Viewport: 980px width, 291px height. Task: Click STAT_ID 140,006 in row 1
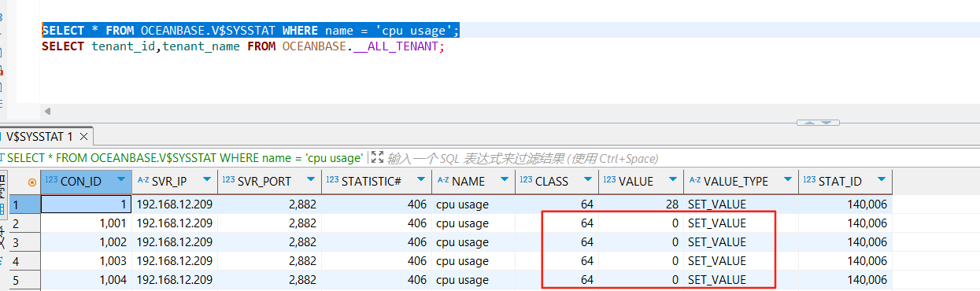845,204
